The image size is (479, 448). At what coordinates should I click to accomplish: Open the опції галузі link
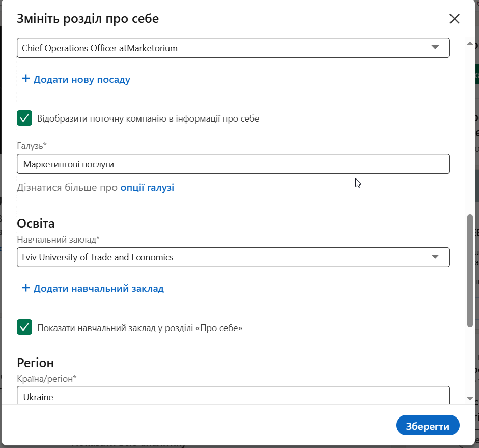tap(147, 188)
